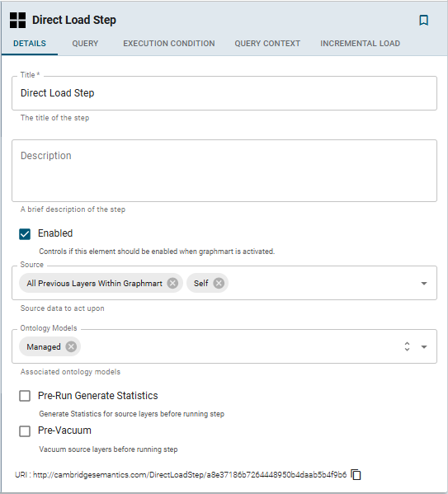
Task: Check the Pre-Vacuum option
Action: click(25, 431)
